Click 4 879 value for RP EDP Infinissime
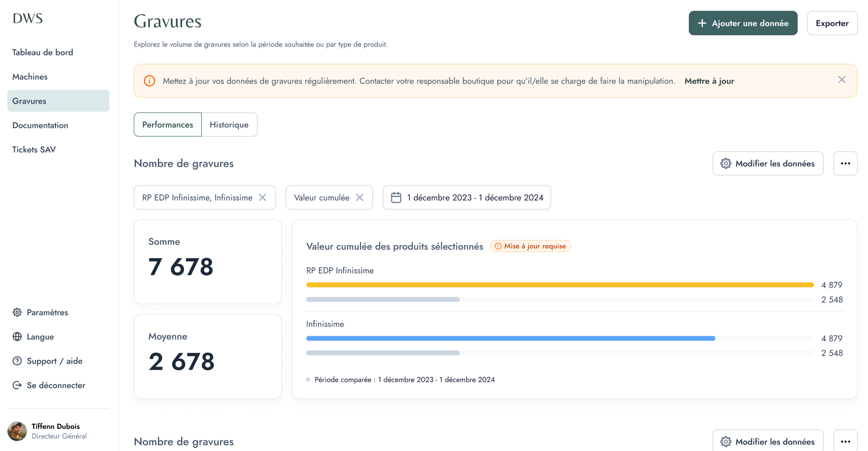The height and width of the screenshot is (451, 868). 832,285
